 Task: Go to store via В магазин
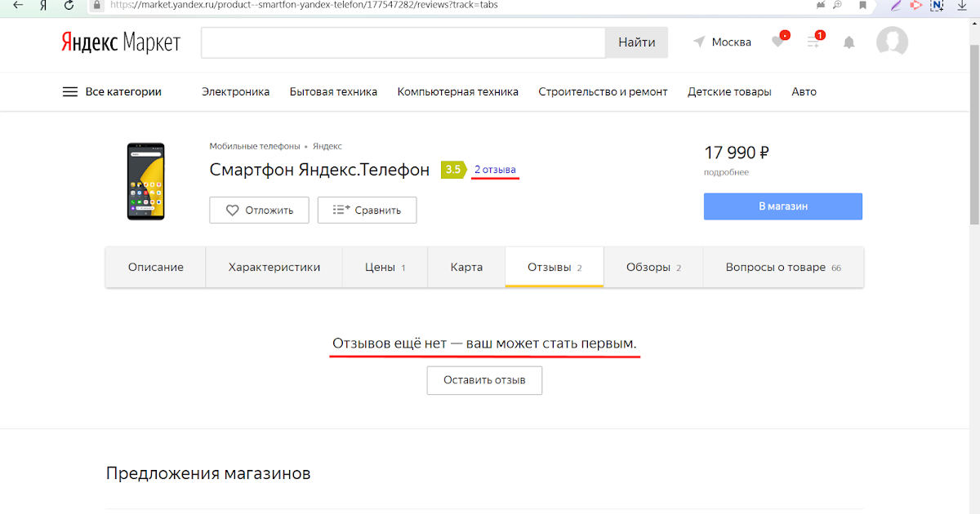coord(783,206)
